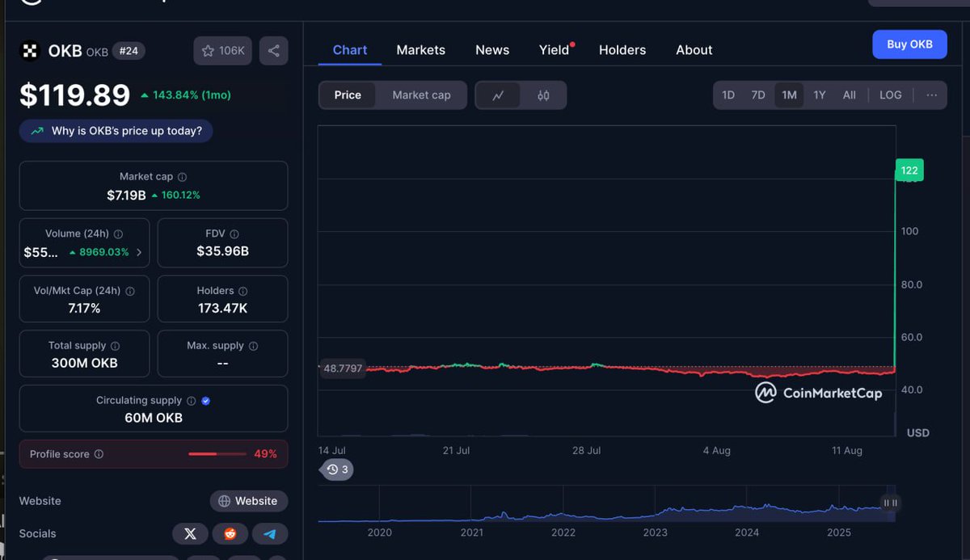
Task: Open OKB's Telegram social link
Action: (x=270, y=534)
